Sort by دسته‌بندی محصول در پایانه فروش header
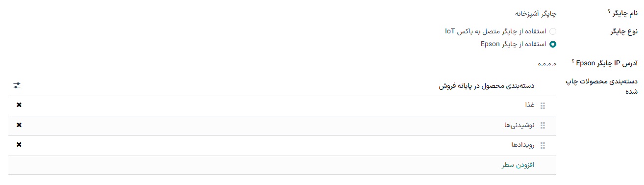The height and width of the screenshot is (185, 644). pos(486,86)
